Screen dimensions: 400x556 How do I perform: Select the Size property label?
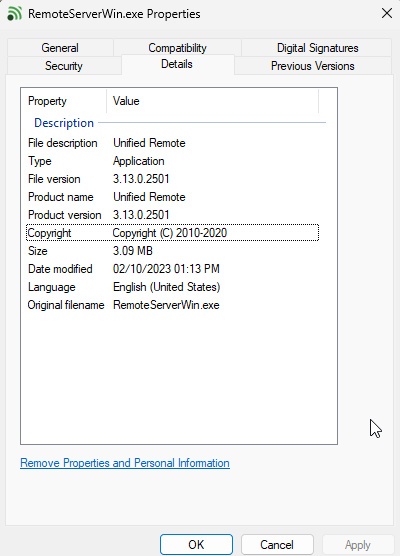38,251
